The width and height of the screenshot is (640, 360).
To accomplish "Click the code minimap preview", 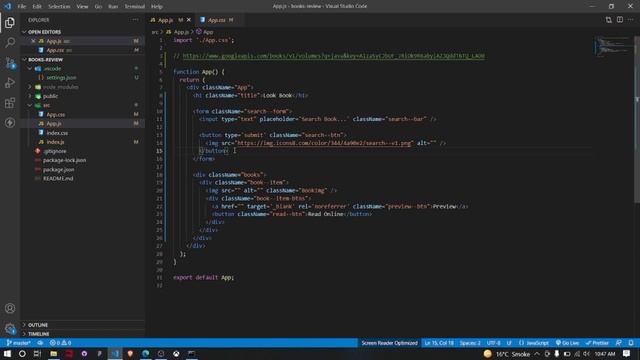I will [613, 45].
